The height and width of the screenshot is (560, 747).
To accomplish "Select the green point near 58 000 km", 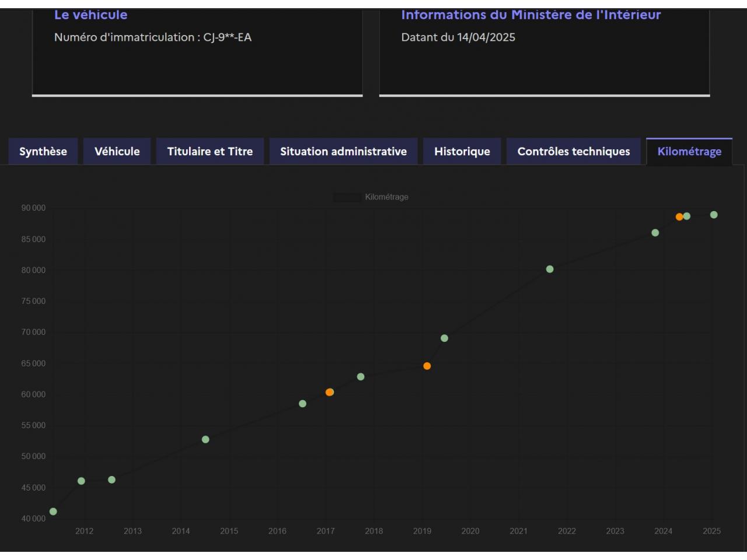I will [x=302, y=404].
